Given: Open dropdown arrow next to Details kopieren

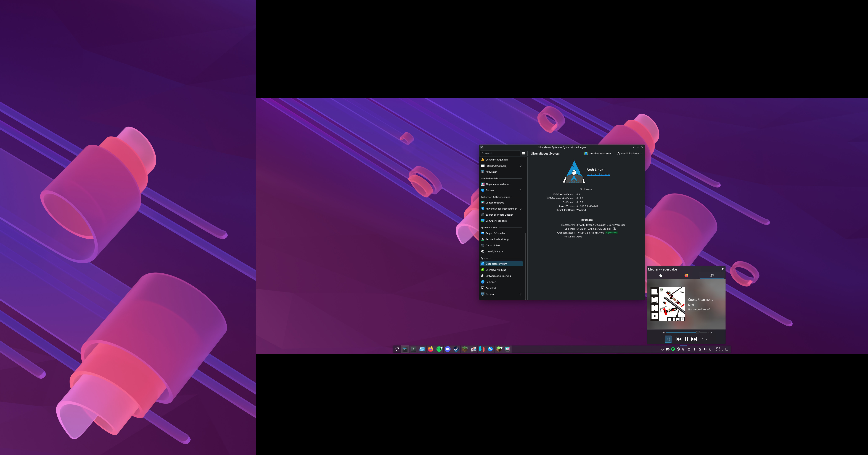Looking at the screenshot, I should point(641,154).
